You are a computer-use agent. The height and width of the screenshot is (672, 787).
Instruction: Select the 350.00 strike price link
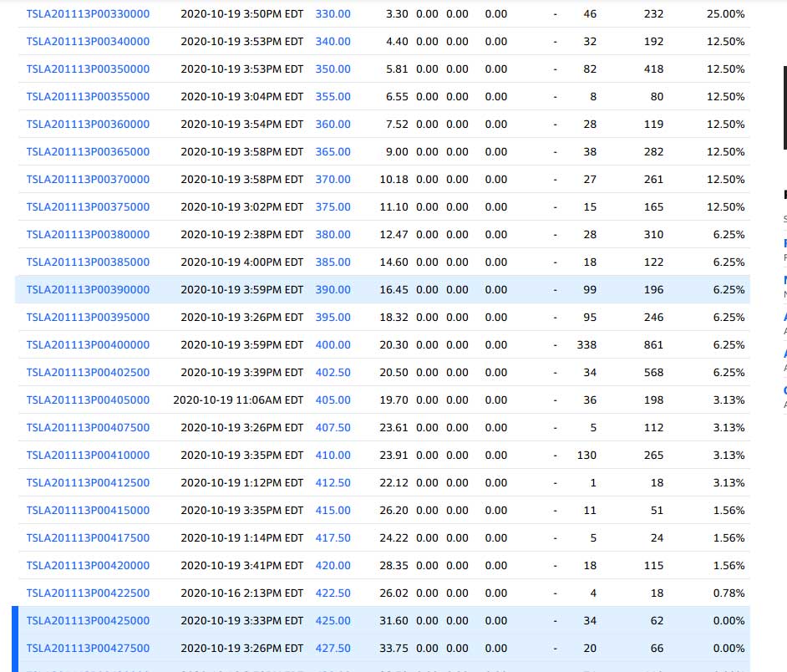[x=333, y=69]
